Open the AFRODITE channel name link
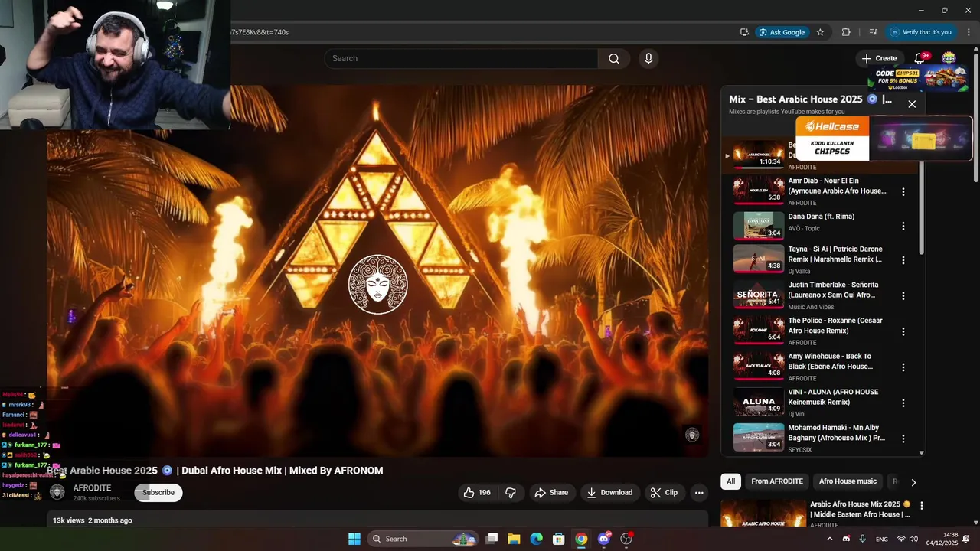Screen dimensions: 980x551 pos(92,488)
